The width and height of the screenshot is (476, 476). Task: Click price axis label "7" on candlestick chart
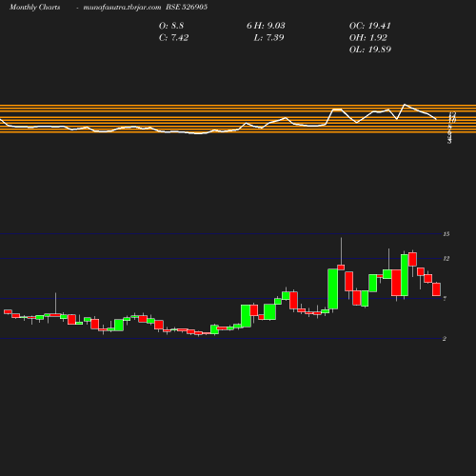click(445, 299)
